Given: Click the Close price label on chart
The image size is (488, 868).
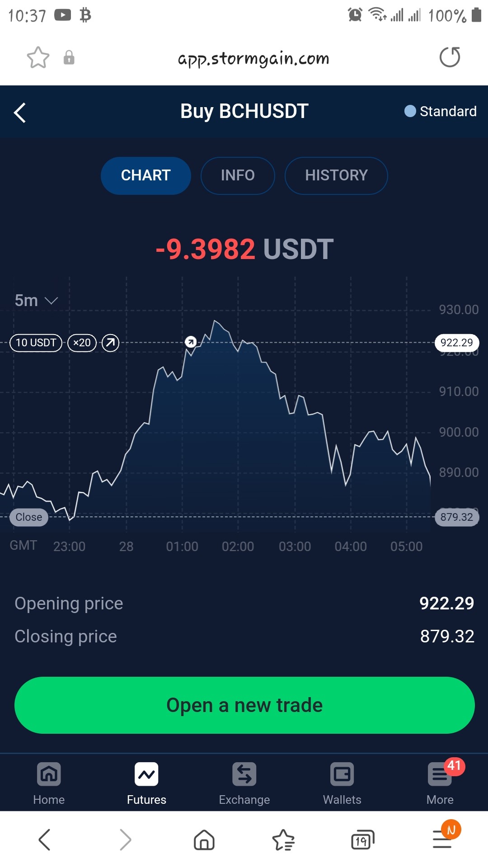Looking at the screenshot, I should point(29,517).
